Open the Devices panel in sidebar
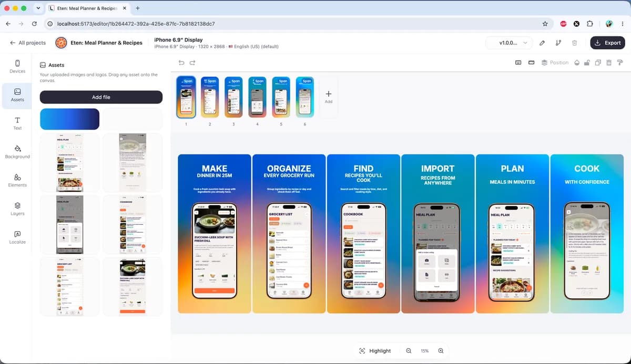 [x=17, y=66]
